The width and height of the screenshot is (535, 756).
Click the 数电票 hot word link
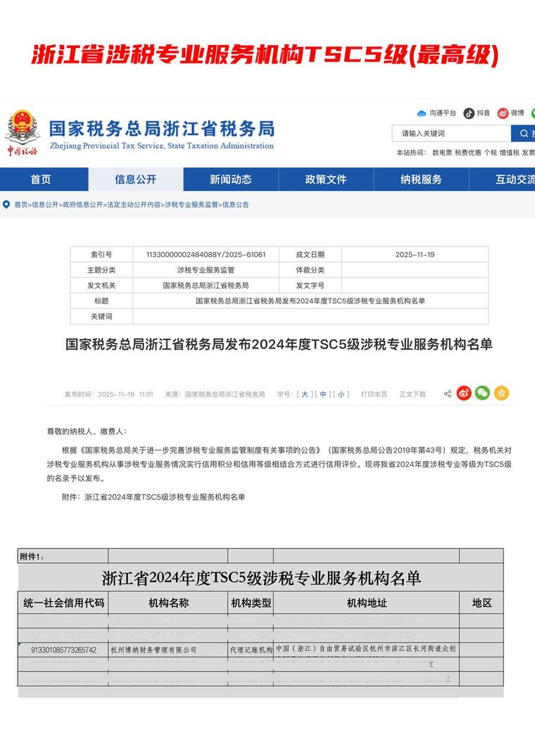pos(442,152)
